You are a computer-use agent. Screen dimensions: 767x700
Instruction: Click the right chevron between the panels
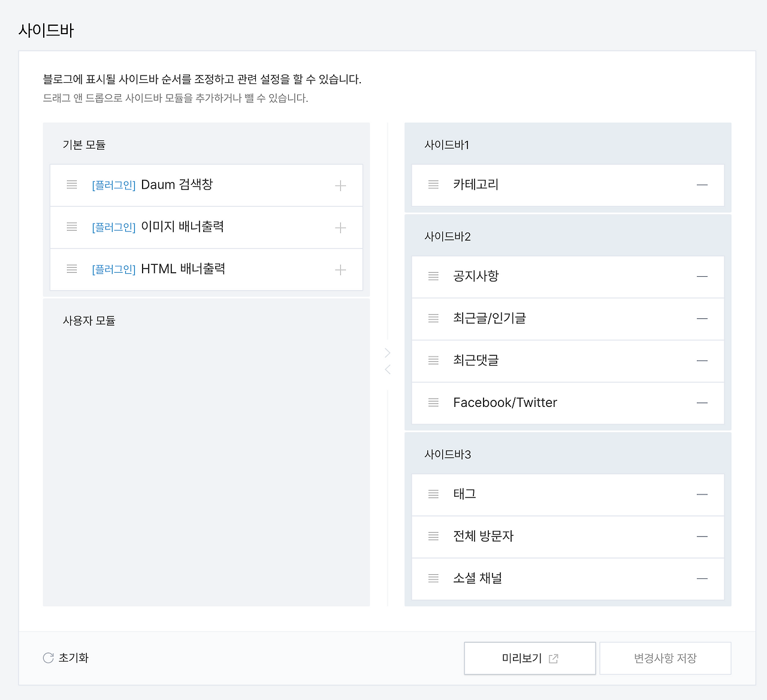click(388, 352)
